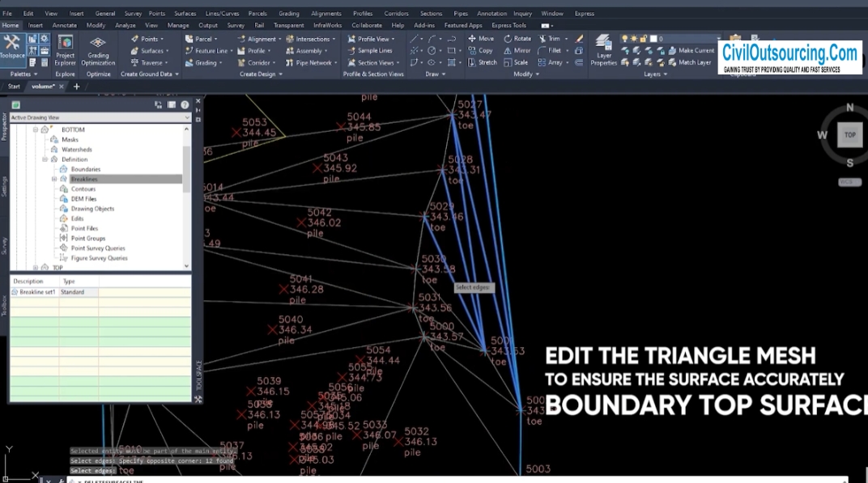Screen dimensions: 868x483
Task: Select the Breaklines node icon in tree
Action: pyautogui.click(x=64, y=180)
